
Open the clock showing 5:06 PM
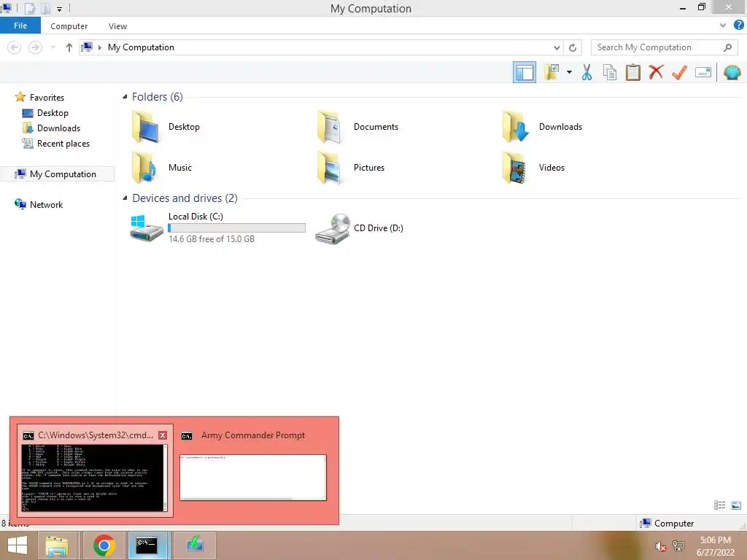[x=715, y=546]
